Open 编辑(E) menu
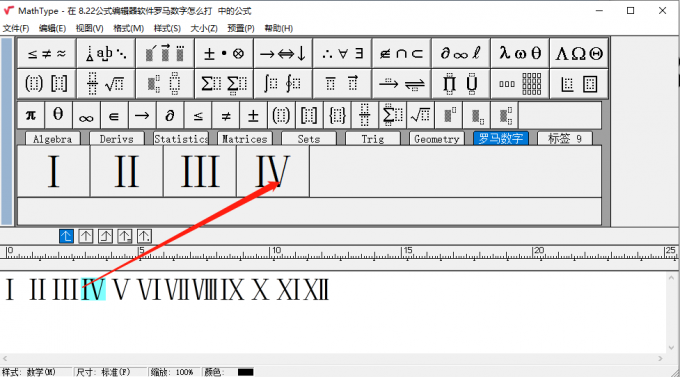This screenshot has height=377, width=680. click(52, 28)
